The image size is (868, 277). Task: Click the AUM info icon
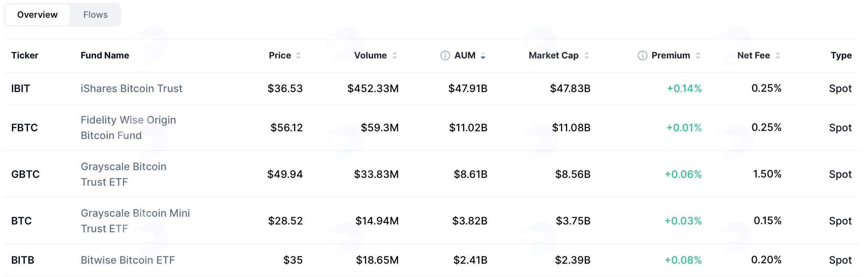pos(445,55)
